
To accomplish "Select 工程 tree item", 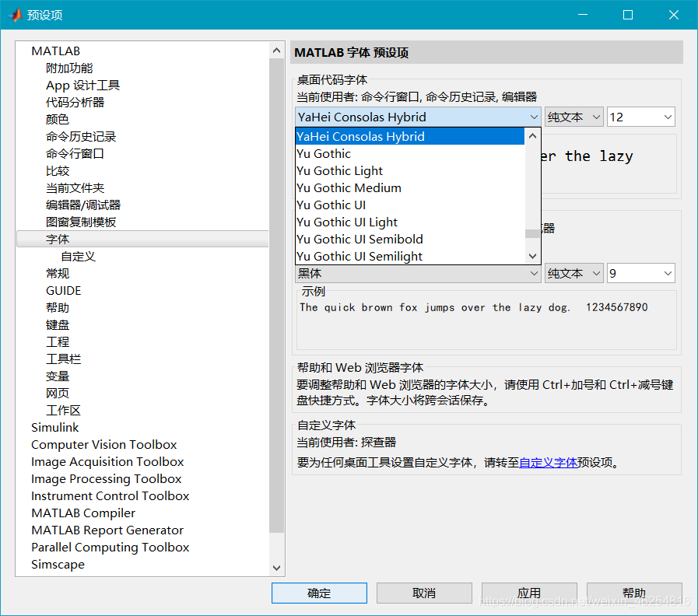I will click(x=58, y=341).
